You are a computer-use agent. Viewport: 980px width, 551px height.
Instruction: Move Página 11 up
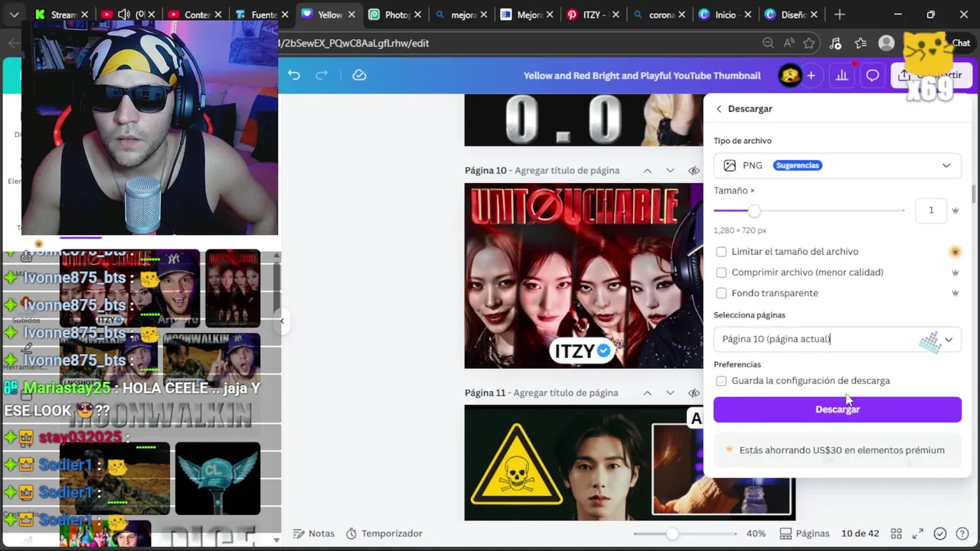[647, 393]
